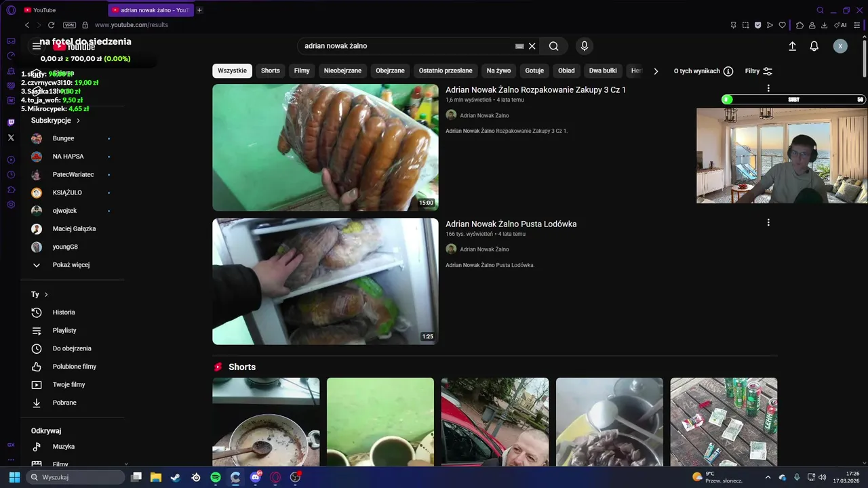Open the sidebar player icon
The height and width of the screenshot is (488, 868).
[11, 160]
